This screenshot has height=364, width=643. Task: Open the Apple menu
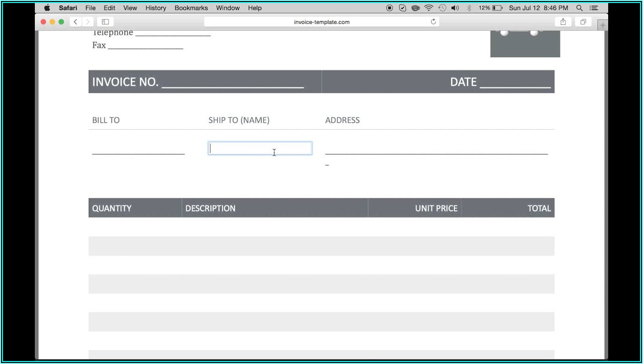click(47, 8)
